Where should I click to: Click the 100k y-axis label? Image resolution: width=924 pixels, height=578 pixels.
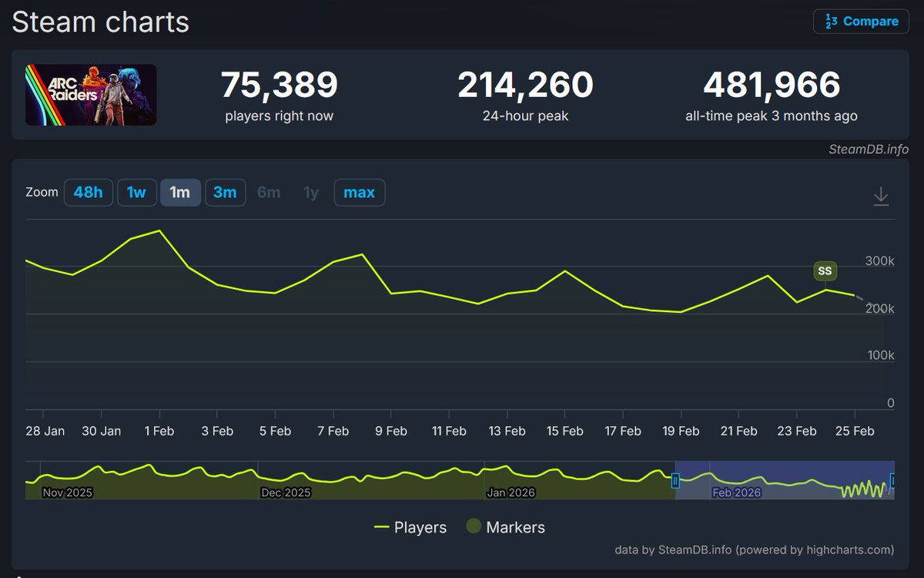point(879,355)
